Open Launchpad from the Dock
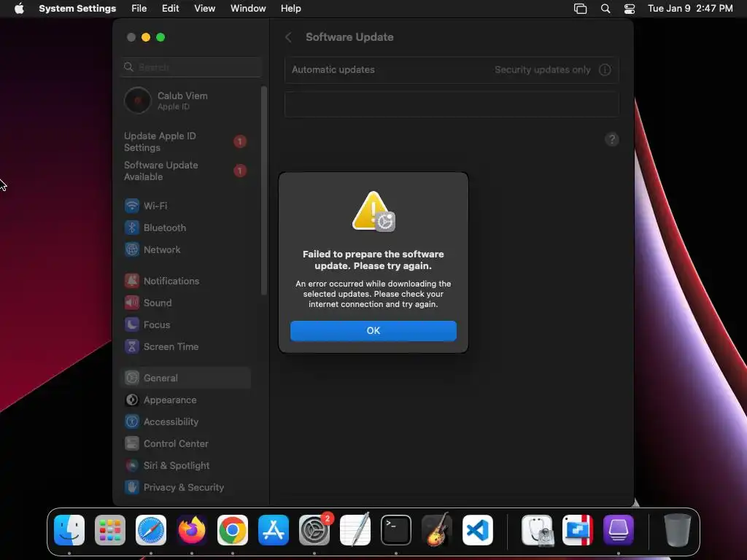Image resolution: width=747 pixels, height=560 pixels. point(110,530)
